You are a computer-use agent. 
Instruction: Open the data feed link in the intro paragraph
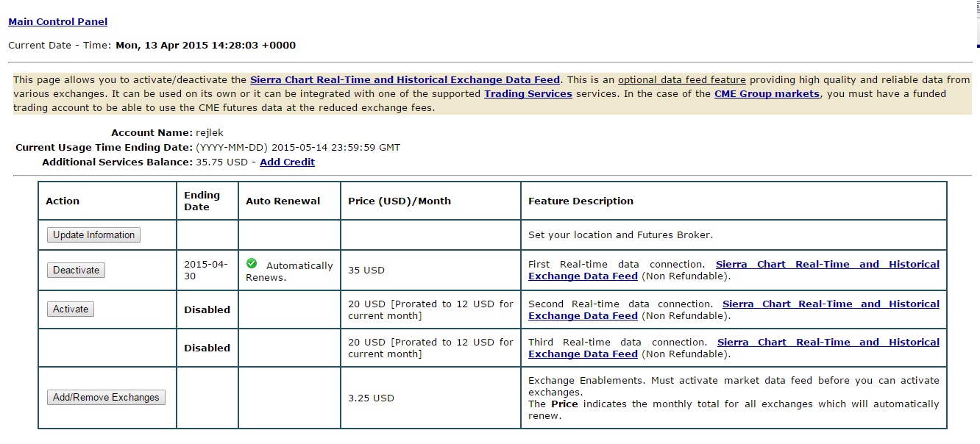[x=405, y=79]
